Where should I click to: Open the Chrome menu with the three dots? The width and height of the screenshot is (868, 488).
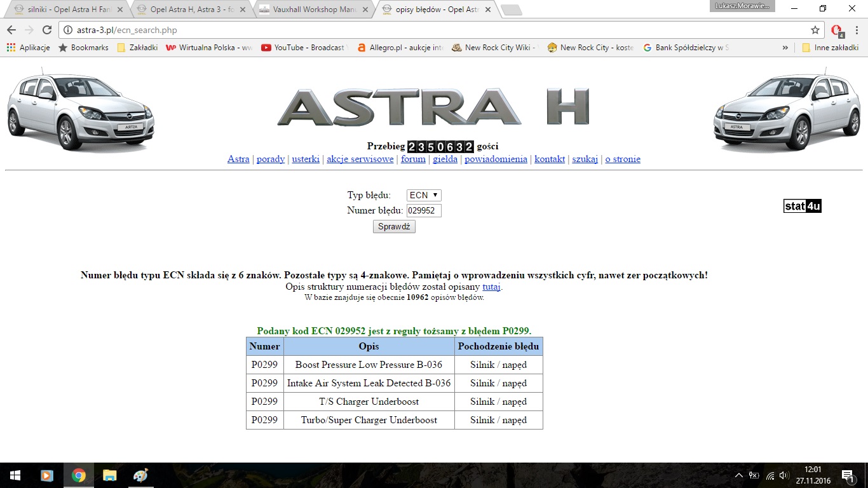pyautogui.click(x=856, y=30)
